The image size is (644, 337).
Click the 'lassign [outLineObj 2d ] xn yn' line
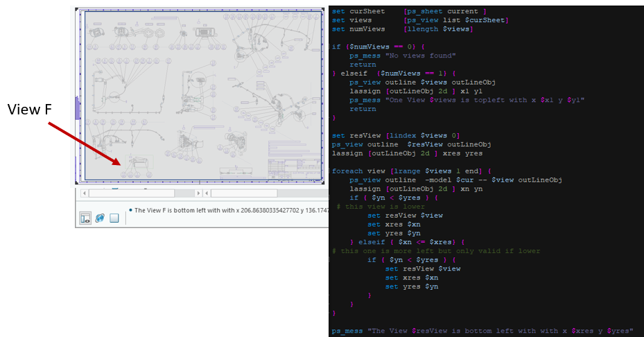point(416,189)
